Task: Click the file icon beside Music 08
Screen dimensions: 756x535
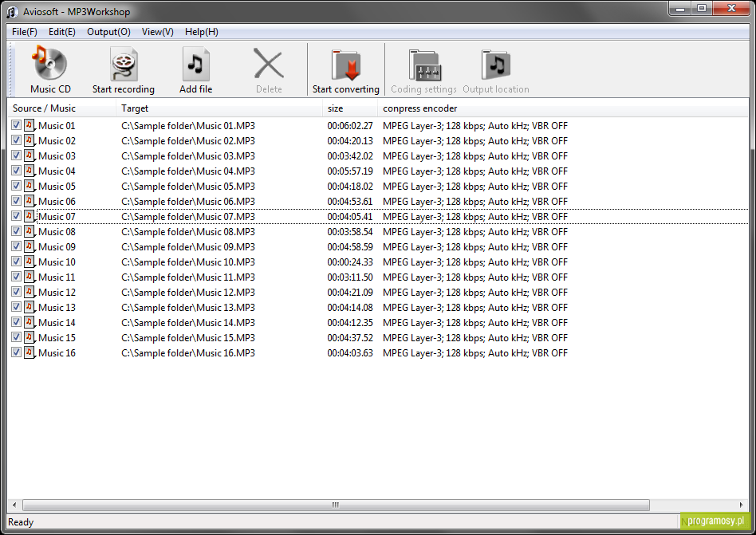Action: click(x=30, y=231)
